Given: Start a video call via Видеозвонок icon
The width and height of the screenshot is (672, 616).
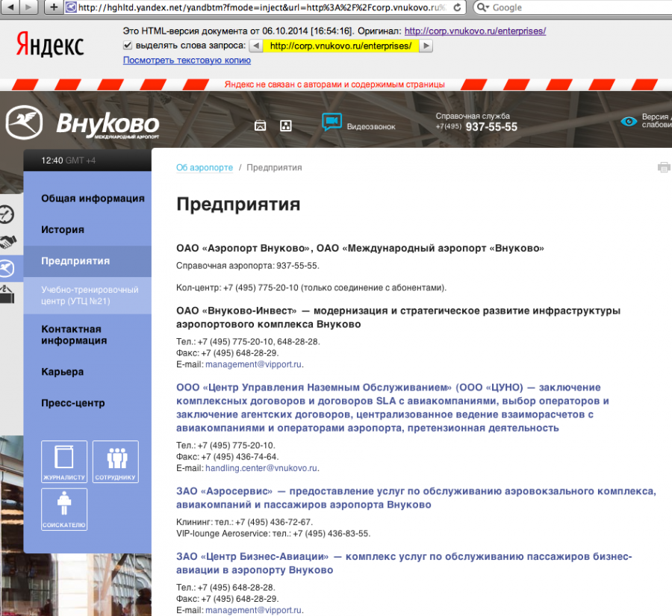Looking at the screenshot, I should [x=332, y=122].
